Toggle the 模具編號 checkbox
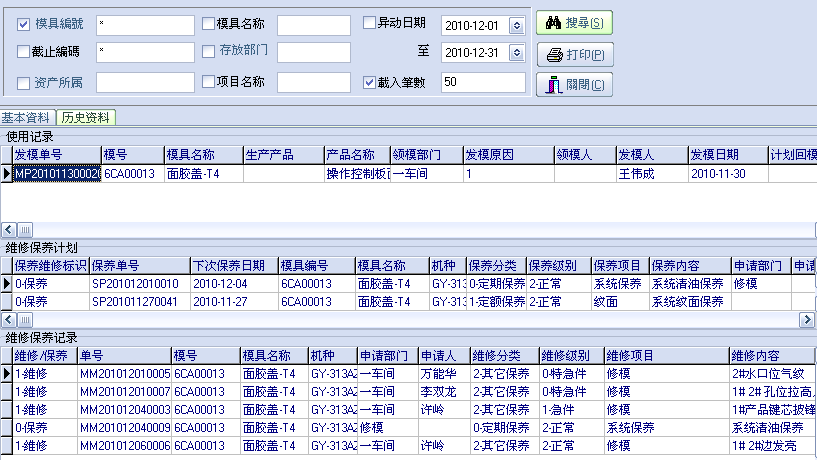The width and height of the screenshot is (817, 460). click(24, 23)
